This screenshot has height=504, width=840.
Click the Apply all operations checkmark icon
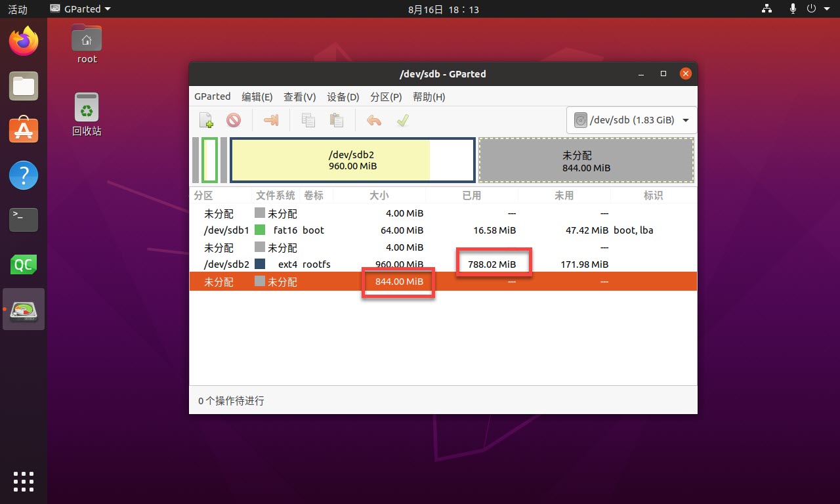(402, 120)
